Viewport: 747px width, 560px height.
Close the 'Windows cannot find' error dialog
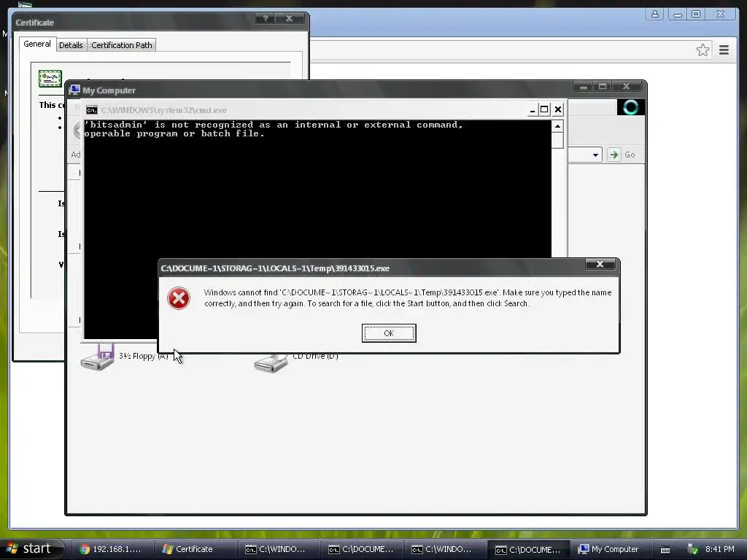point(600,264)
